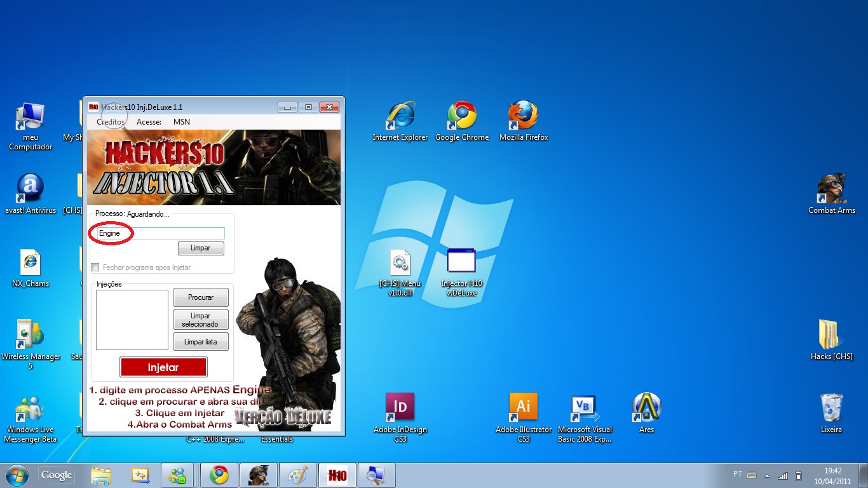Click the H10 icon in the injector title bar
The height and width of the screenshot is (488, 868).
coord(93,107)
